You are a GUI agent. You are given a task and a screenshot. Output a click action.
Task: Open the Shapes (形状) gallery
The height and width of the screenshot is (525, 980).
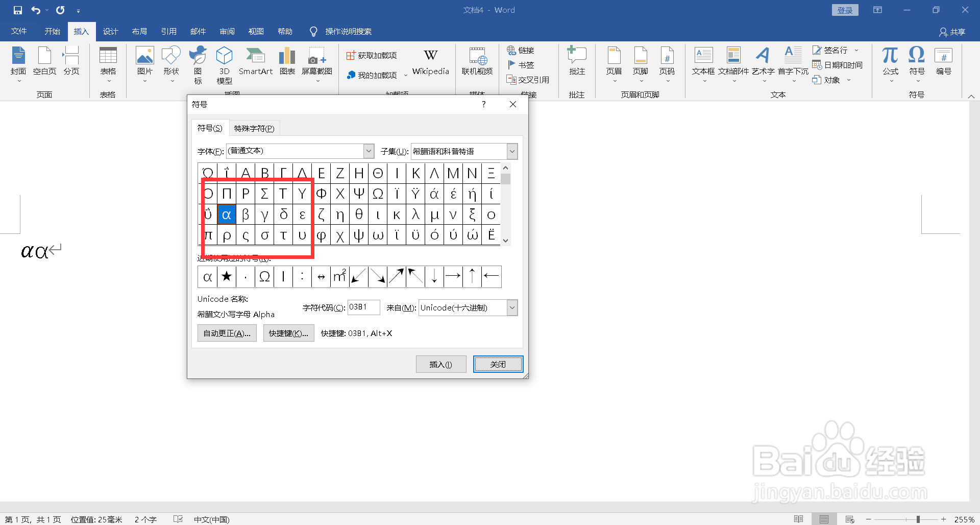(x=171, y=64)
